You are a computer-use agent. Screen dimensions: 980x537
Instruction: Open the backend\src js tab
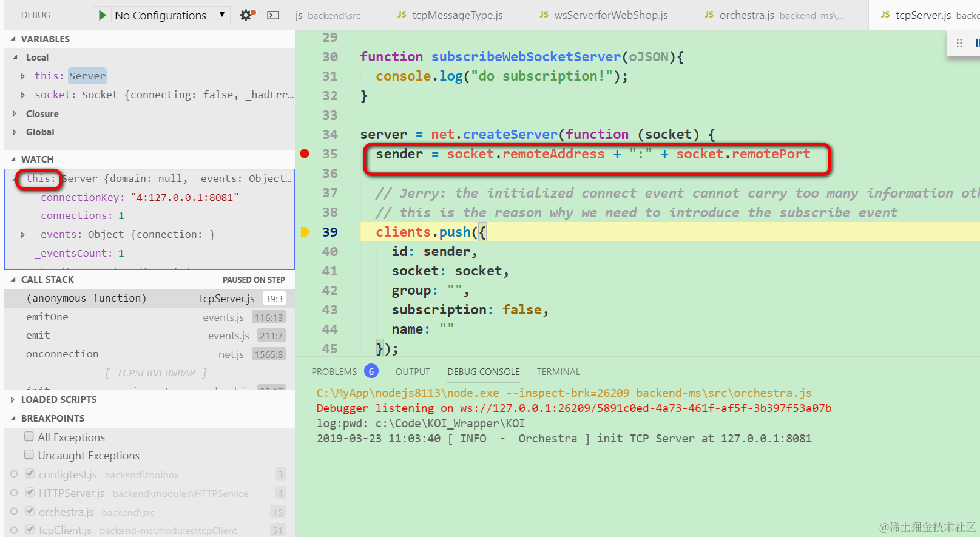click(x=340, y=15)
